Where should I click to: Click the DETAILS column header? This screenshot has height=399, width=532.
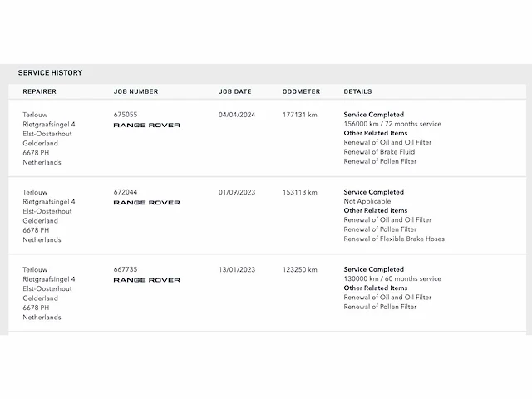pos(357,91)
